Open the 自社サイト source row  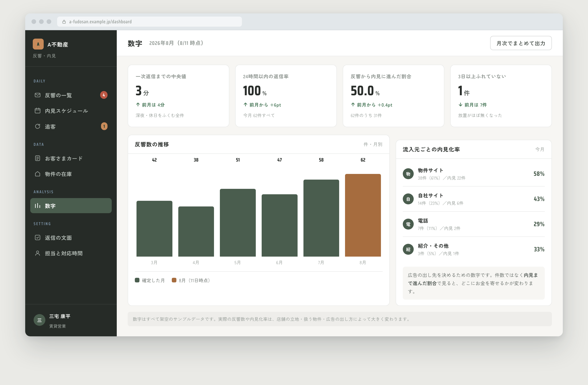coord(474,199)
